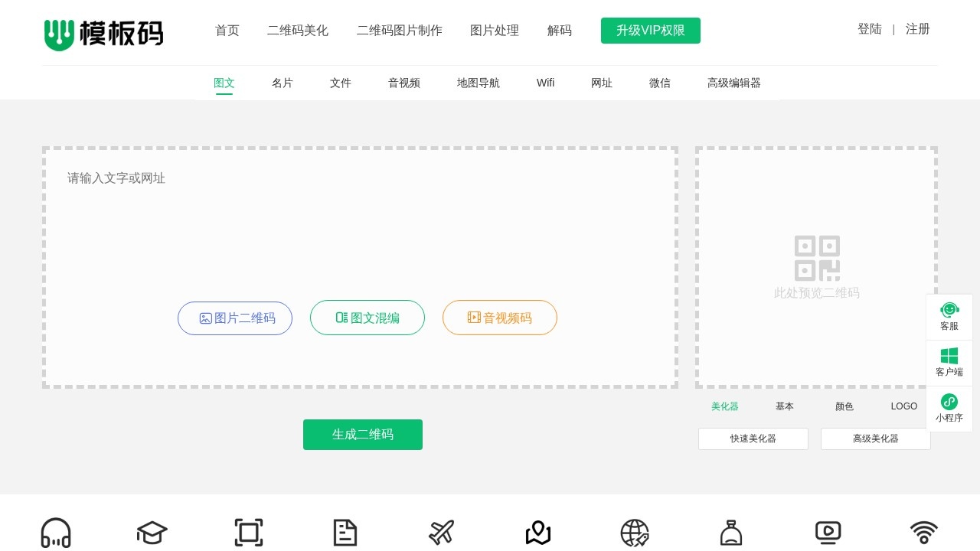Screen dimensions: 980x551
Task: Switch to the 颜色 beautifier tab
Action: pyautogui.click(x=844, y=406)
